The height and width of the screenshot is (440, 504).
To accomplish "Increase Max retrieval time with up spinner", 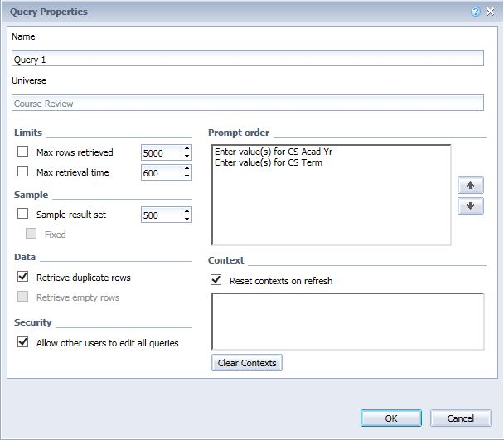I will [187, 168].
